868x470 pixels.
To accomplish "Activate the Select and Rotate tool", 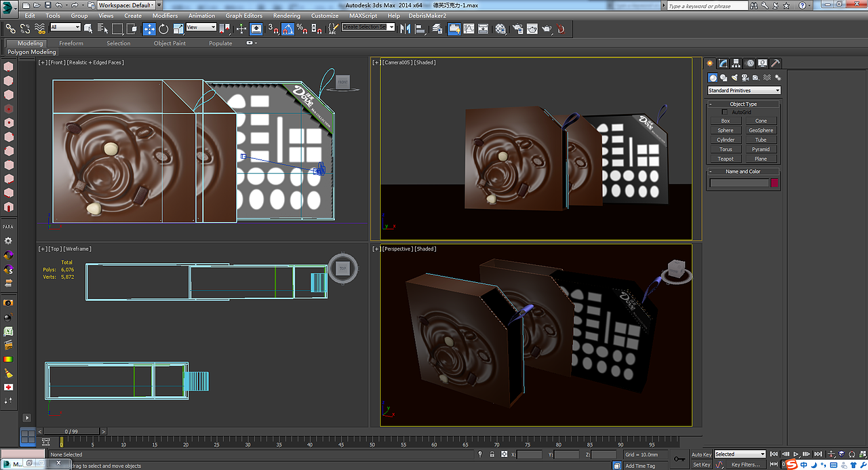I will pos(163,28).
